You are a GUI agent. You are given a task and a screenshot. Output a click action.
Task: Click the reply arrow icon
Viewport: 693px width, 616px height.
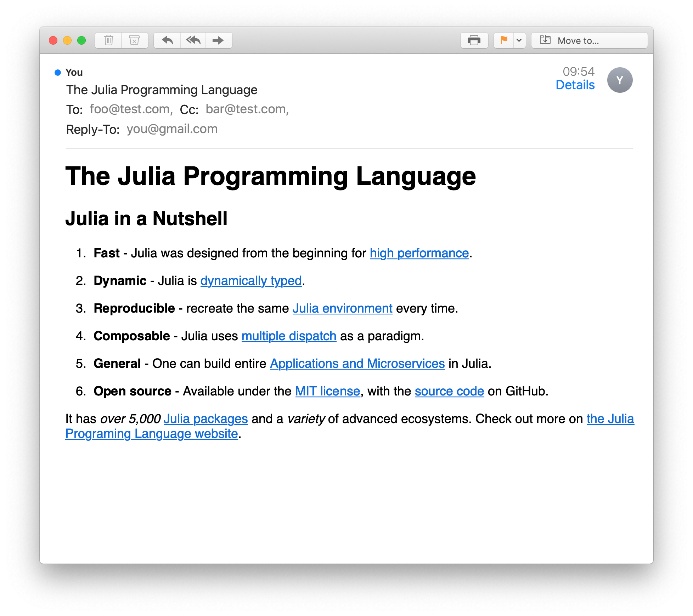(x=167, y=40)
